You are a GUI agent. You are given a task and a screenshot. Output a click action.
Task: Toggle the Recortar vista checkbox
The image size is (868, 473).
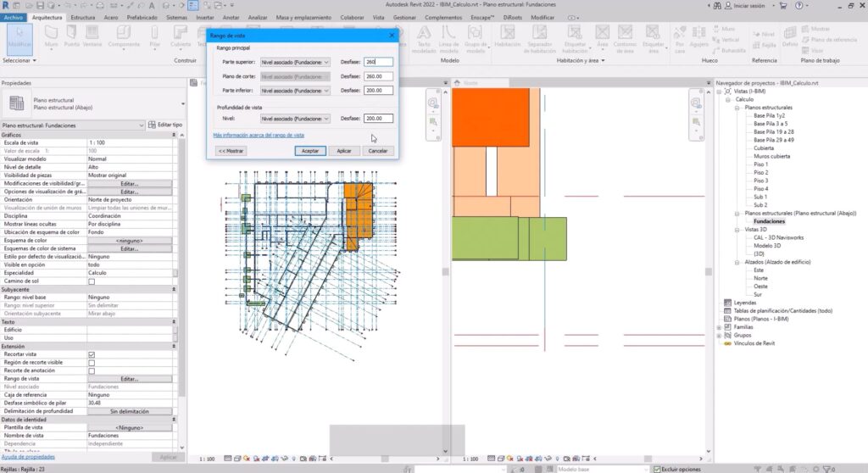click(92, 354)
